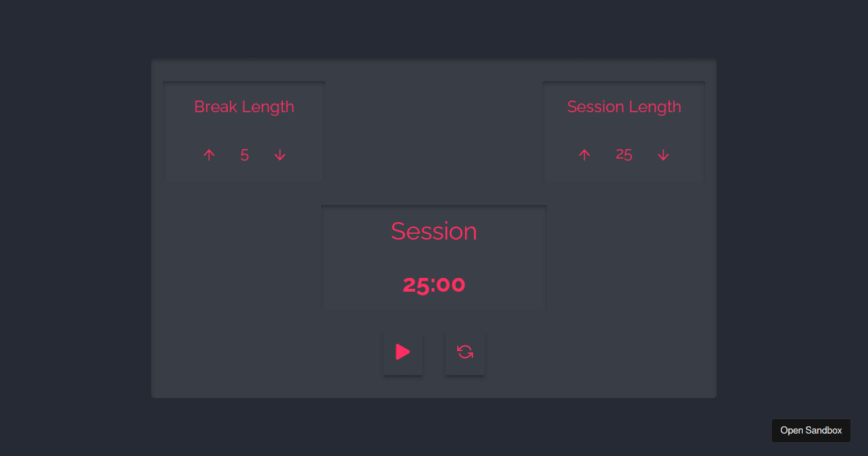Image resolution: width=868 pixels, height=456 pixels.
Task: Increase the session length to 26 minutes
Action: pyautogui.click(x=584, y=155)
